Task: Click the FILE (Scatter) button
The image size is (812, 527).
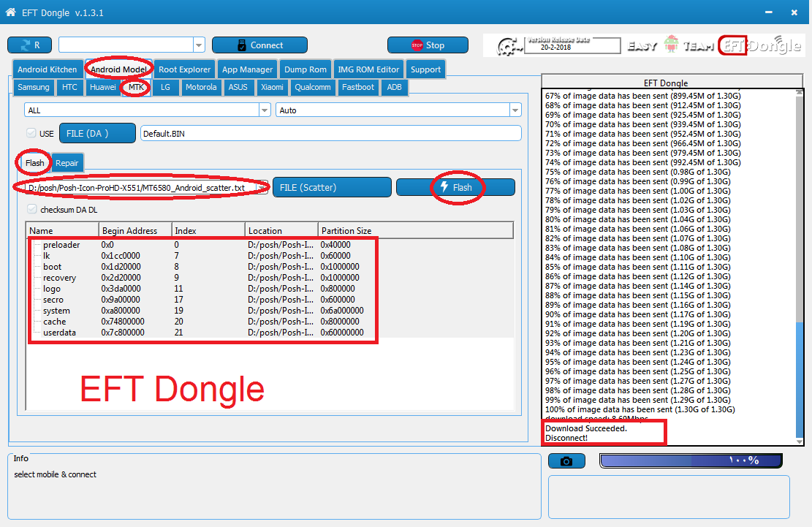Action: (331, 187)
